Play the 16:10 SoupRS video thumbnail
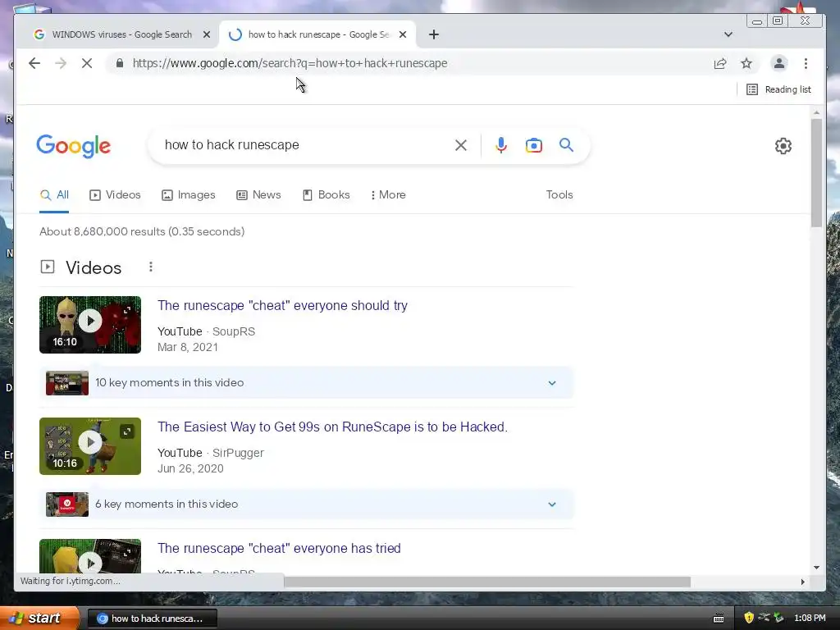Viewport: 840px width, 630px height. pos(90,325)
